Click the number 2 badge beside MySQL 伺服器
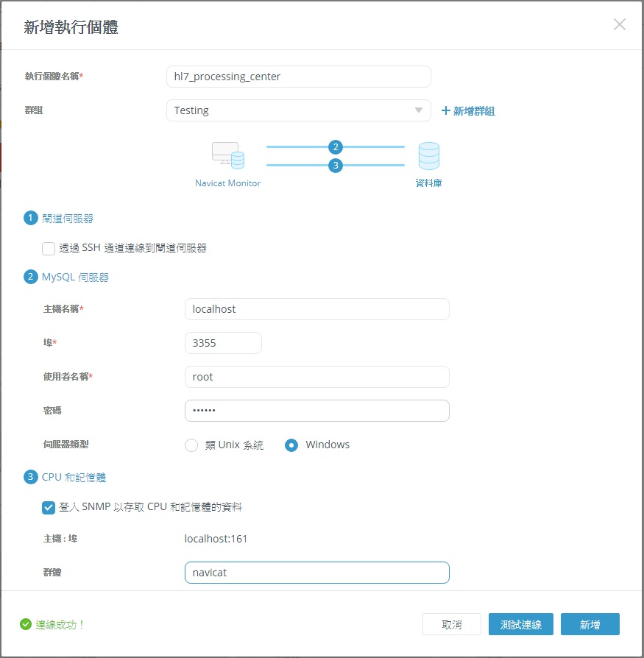The image size is (644, 658). click(30, 277)
